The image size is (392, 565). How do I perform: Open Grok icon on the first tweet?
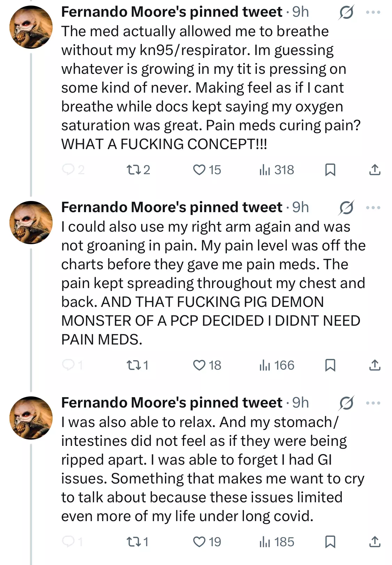(x=346, y=12)
